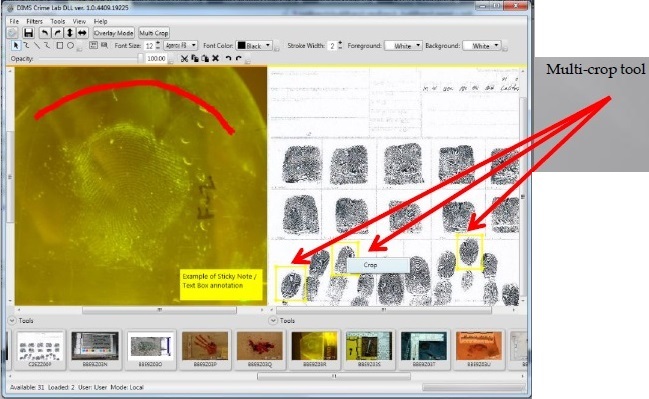Collapse the left Tools panel expander
Screen dimensions: 649x399
point(12,320)
